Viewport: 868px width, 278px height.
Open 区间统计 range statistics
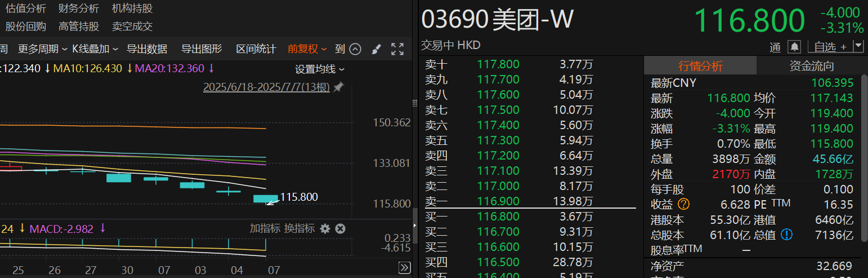coord(256,49)
